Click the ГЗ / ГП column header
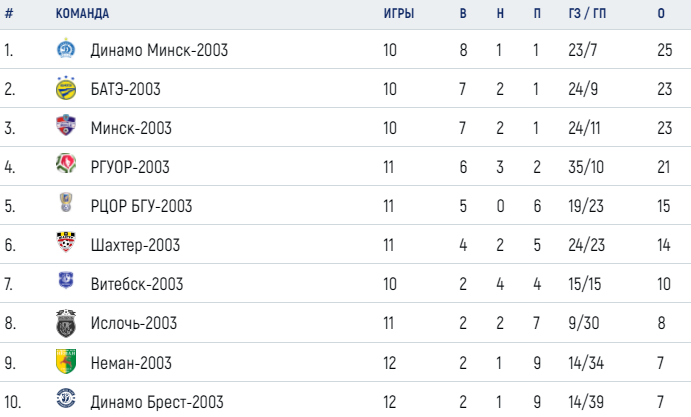691x417 pixels. click(587, 14)
